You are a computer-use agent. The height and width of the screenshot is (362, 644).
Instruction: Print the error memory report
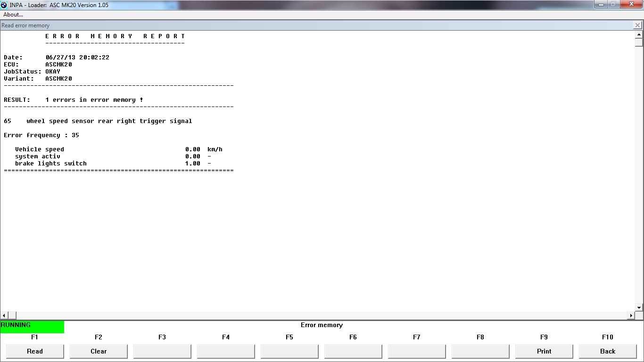tap(544, 351)
